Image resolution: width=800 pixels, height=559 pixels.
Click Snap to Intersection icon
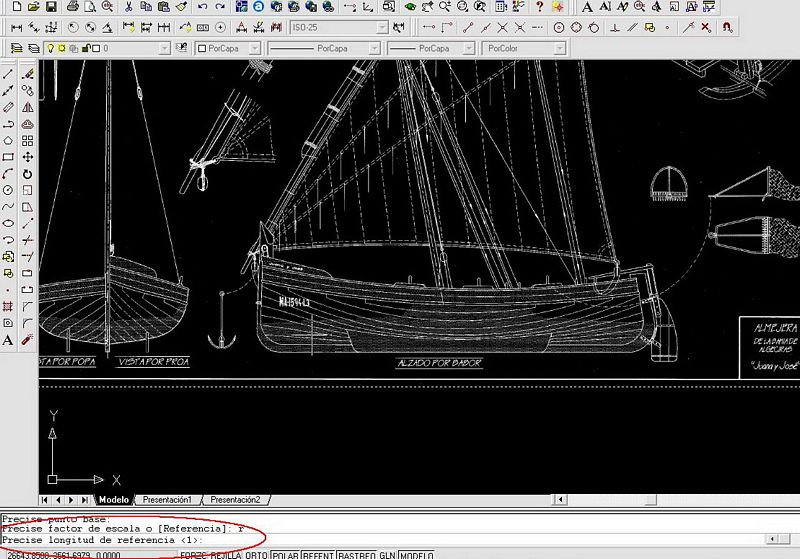(503, 28)
